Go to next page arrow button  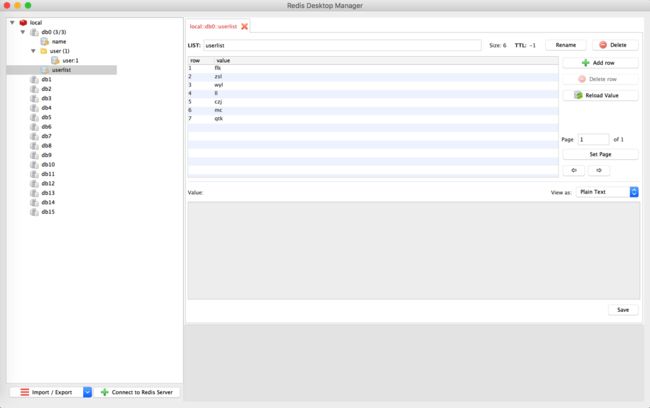point(599,170)
